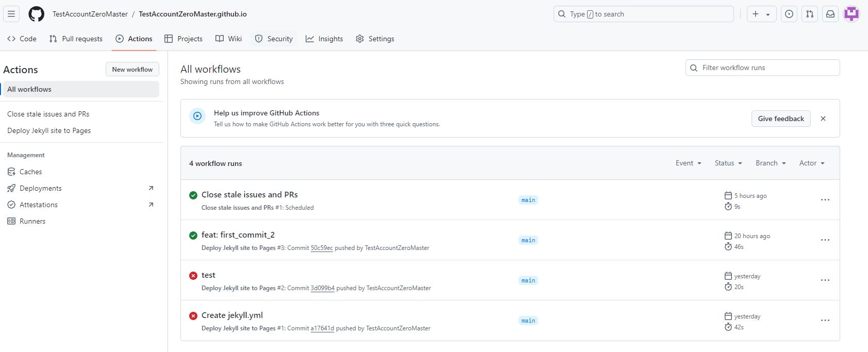Screen dimensions: 868x352
Task: Select All workflows in sidebar
Action: (81, 89)
